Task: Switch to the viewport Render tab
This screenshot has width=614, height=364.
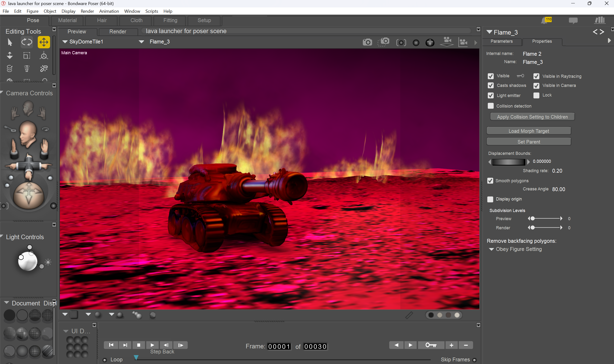Action: point(118,32)
